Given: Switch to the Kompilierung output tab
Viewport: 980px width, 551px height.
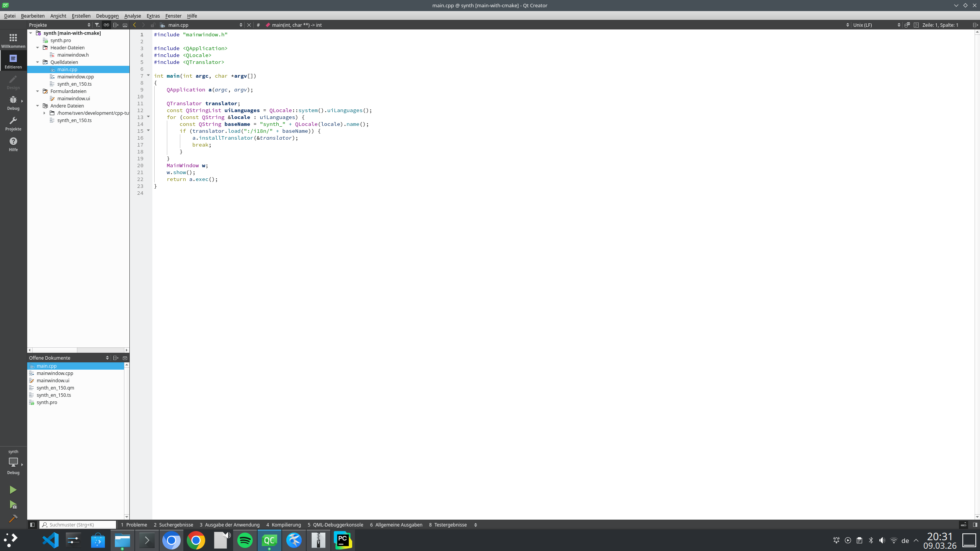Looking at the screenshot, I should (x=283, y=525).
